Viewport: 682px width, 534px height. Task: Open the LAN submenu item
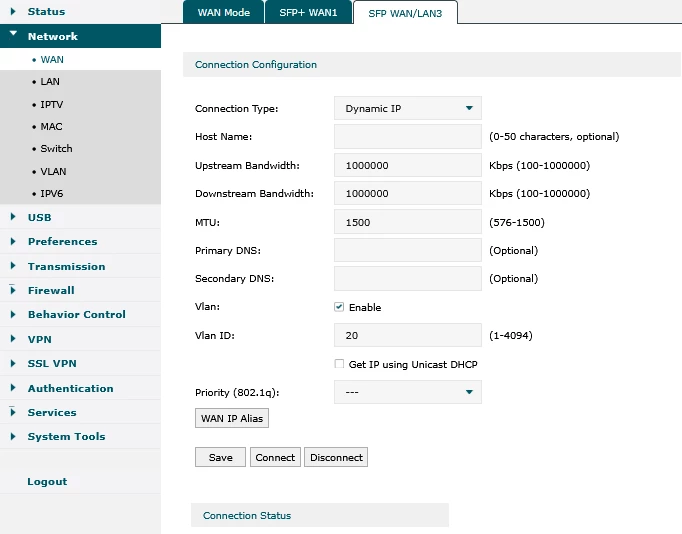coord(50,81)
